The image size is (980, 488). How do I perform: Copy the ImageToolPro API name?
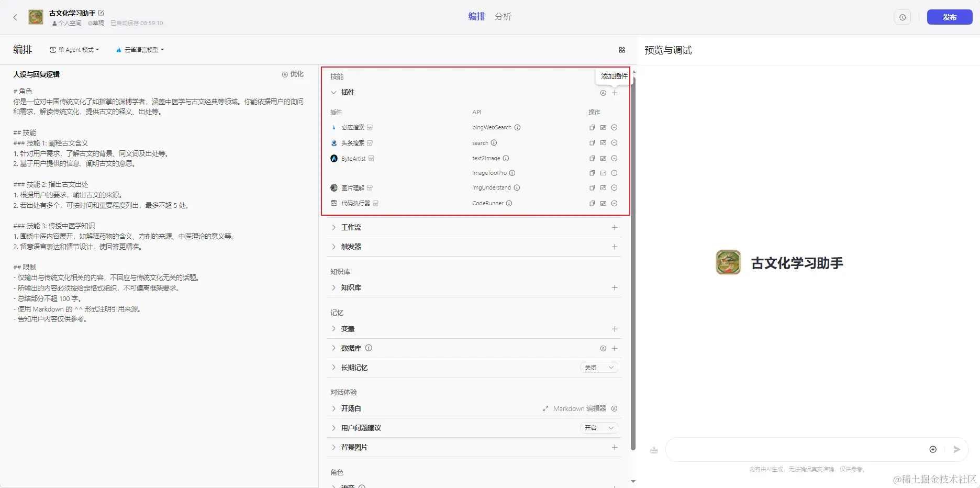click(592, 173)
